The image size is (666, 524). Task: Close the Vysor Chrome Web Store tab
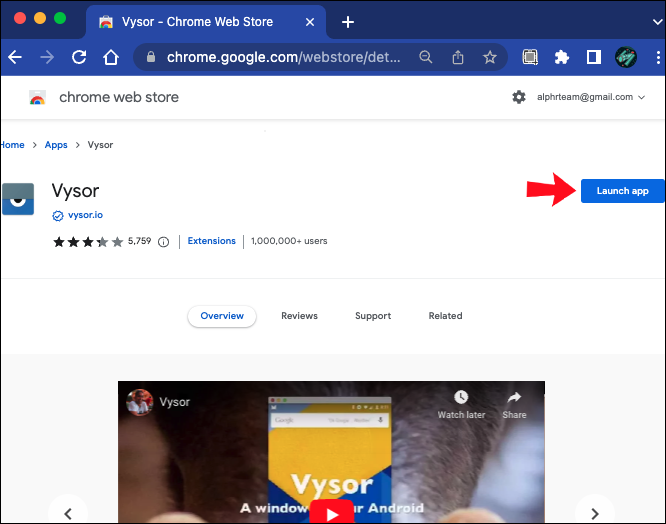310,22
